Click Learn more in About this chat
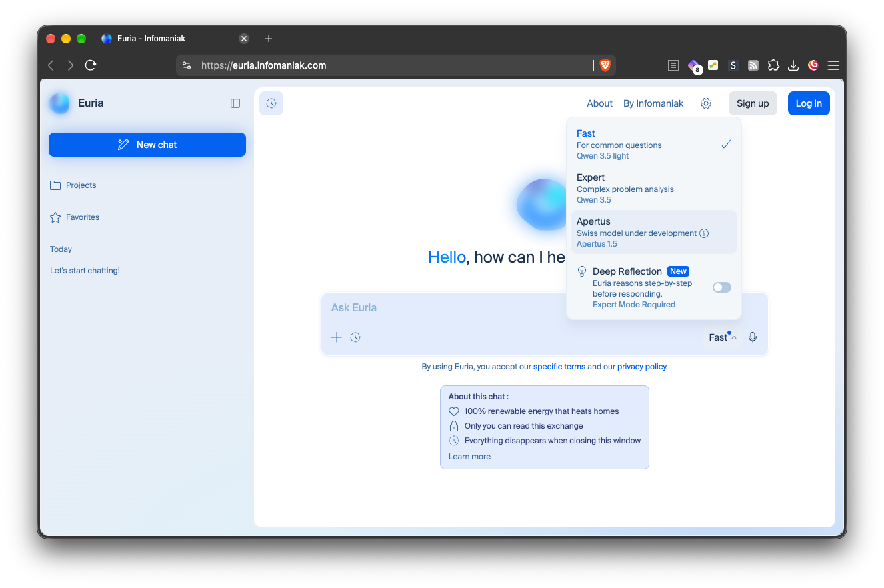 [x=469, y=457]
